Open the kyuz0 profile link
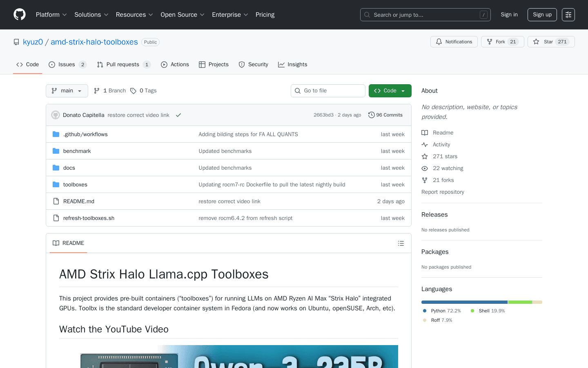 [x=33, y=42]
